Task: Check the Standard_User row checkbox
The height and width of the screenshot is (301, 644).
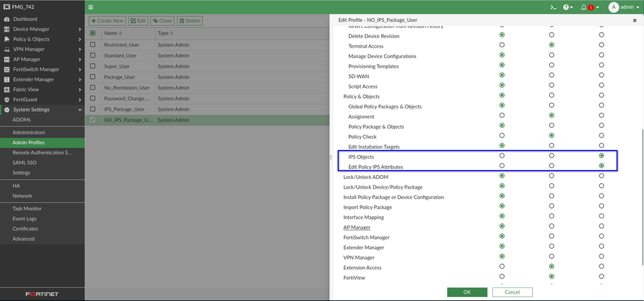Action: coord(93,55)
